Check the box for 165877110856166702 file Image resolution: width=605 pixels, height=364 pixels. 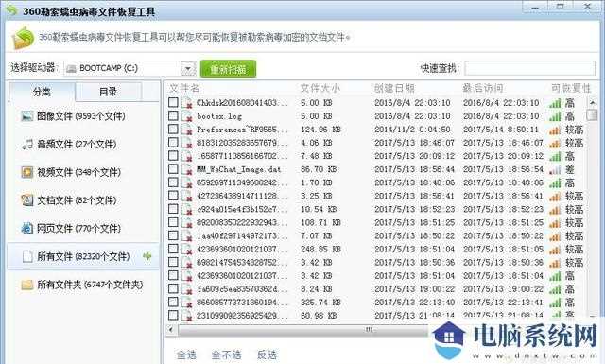point(173,156)
